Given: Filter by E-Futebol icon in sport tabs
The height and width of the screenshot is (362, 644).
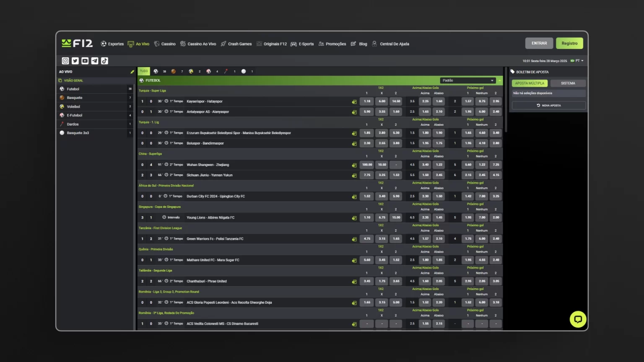Looking at the screenshot, I should coord(208,71).
